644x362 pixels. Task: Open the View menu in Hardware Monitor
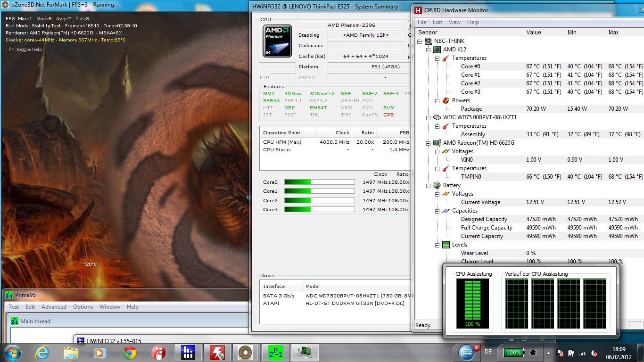[454, 22]
